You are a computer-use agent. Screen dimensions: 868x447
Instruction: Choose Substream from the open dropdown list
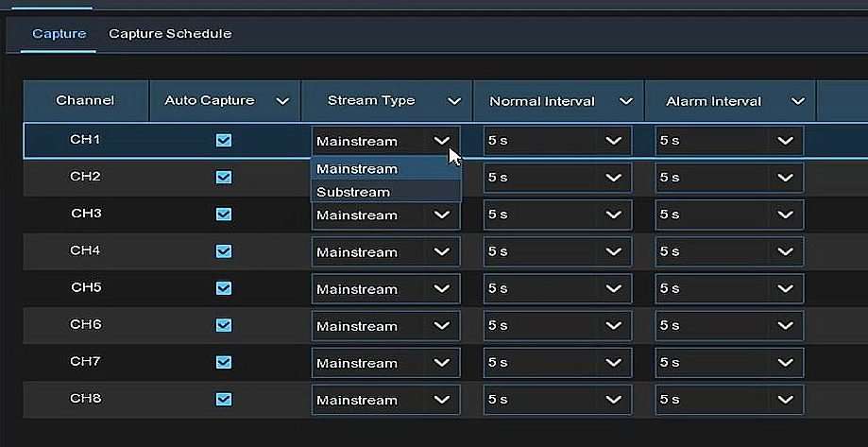coord(353,192)
